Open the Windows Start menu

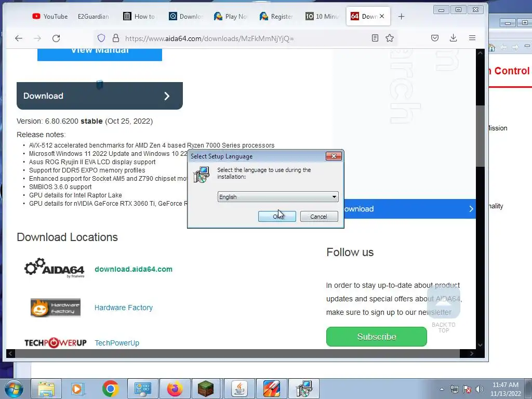pos(14,389)
